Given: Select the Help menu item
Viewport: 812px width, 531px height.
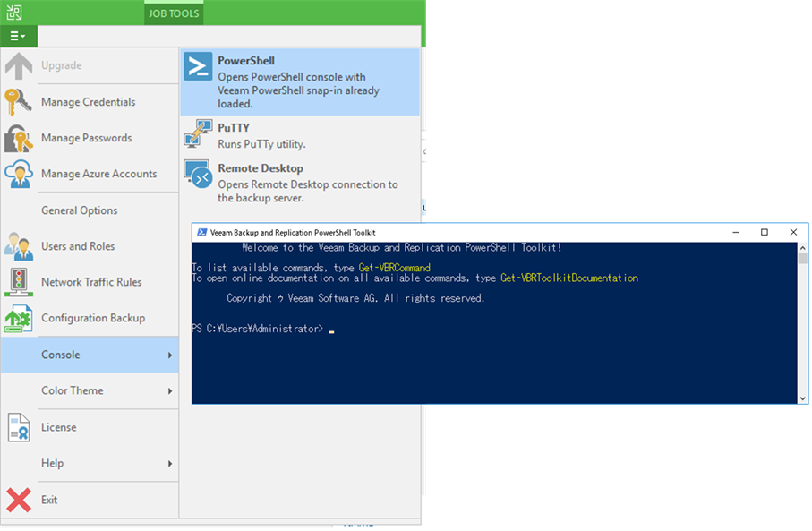Looking at the screenshot, I should click(x=90, y=463).
